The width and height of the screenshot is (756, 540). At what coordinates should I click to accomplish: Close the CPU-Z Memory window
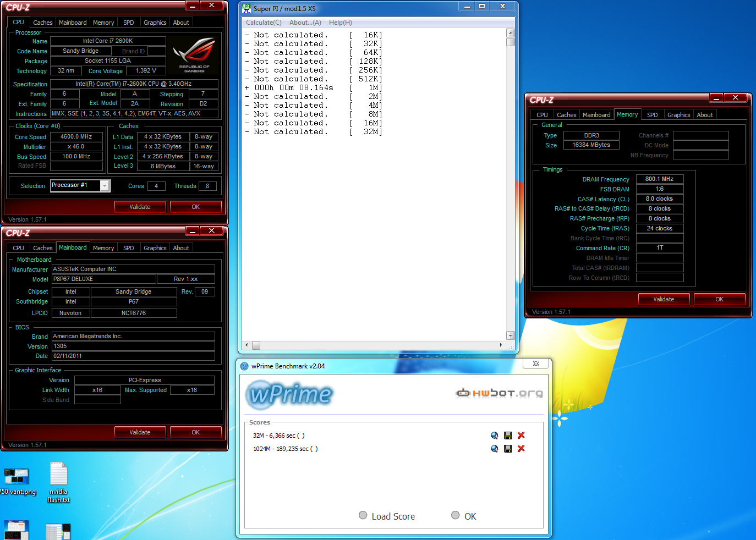click(735, 97)
